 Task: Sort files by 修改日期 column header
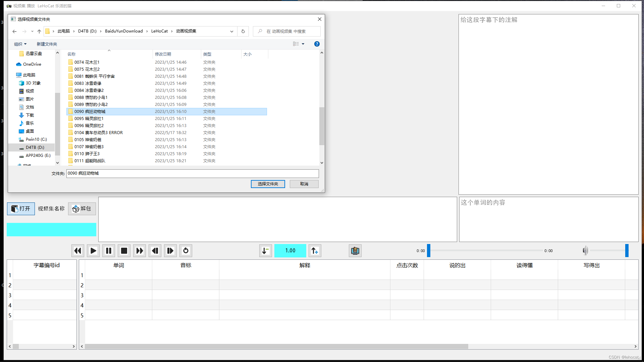(163, 54)
